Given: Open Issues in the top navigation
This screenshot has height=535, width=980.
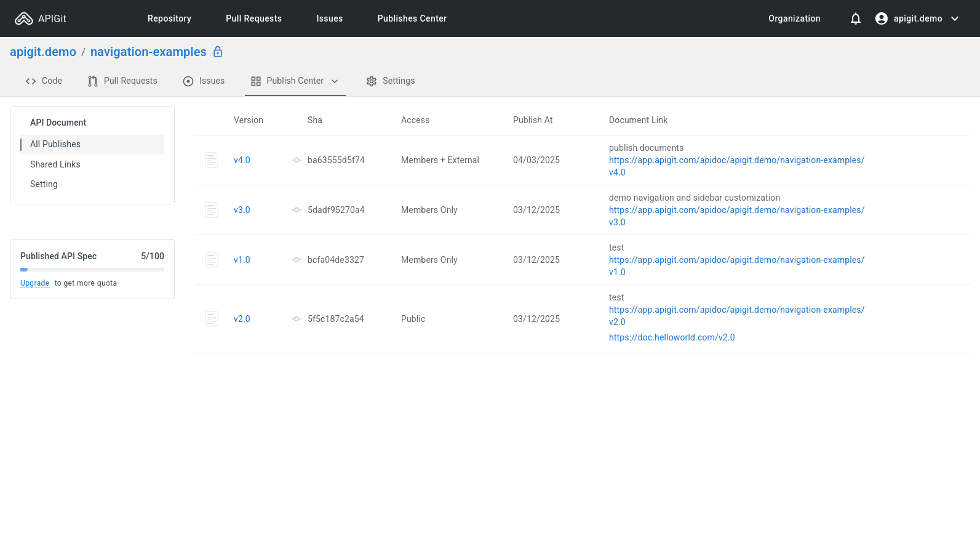Looking at the screenshot, I should tap(330, 18).
